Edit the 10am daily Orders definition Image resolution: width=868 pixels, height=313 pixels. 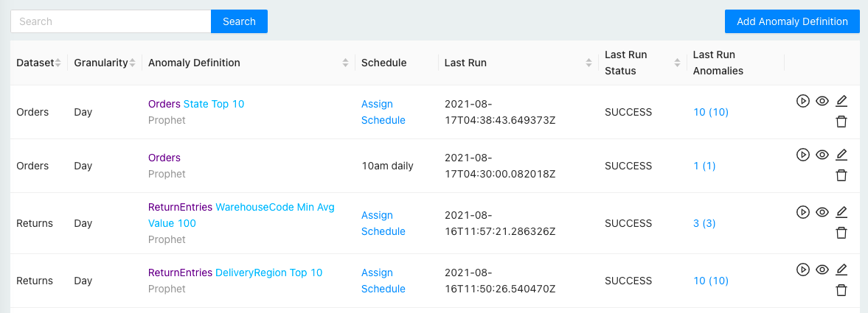point(841,155)
